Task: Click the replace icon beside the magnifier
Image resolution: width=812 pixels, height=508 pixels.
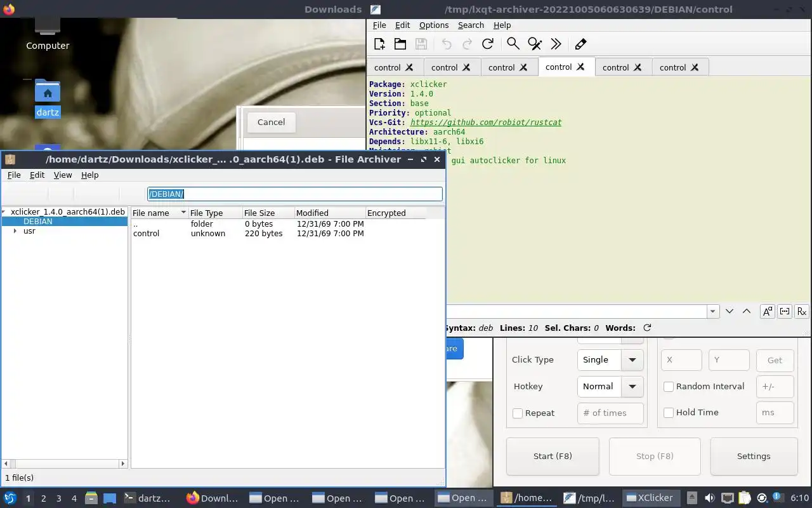Action: [535, 44]
